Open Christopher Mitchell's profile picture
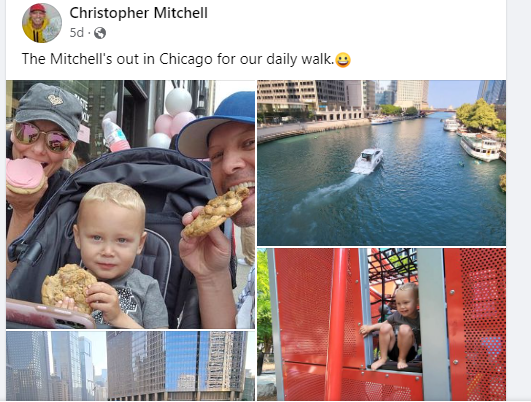This screenshot has width=531, height=402. tap(42, 23)
